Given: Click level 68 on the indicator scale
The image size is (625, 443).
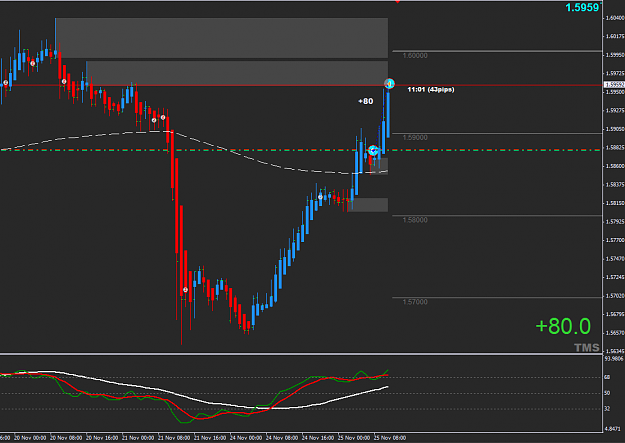Looking at the screenshot, I should click(607, 377).
